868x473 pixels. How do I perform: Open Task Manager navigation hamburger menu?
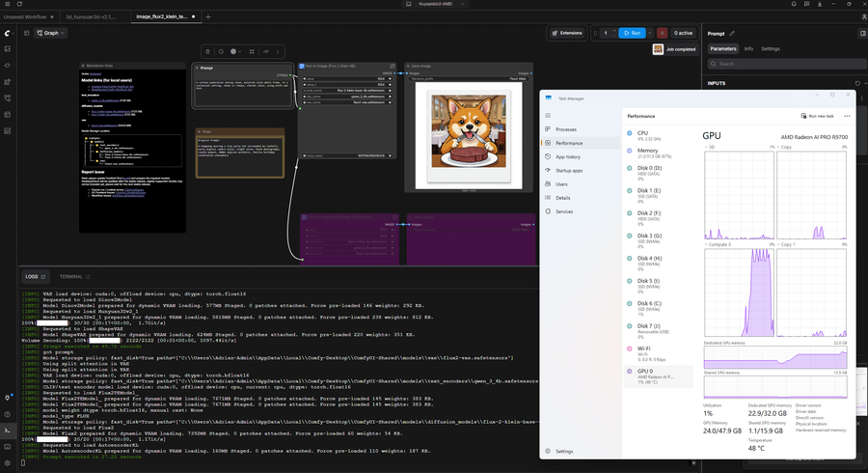[x=548, y=115]
